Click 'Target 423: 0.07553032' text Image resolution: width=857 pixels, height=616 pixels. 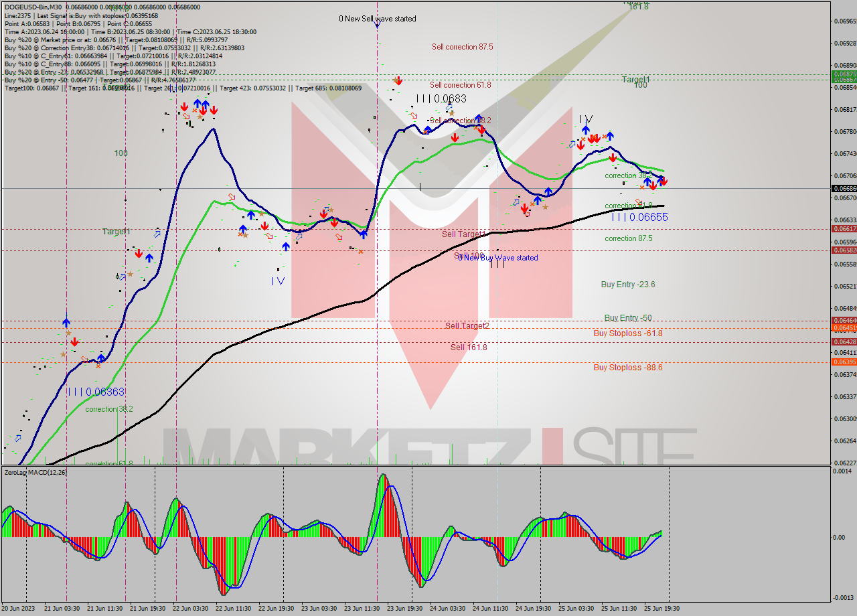point(254,88)
